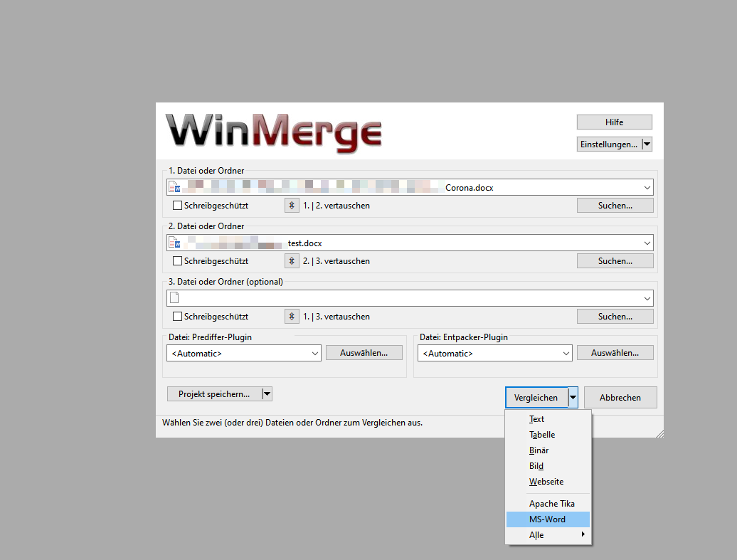Choose Apache Tika from compare menu
Screen dimensions: 737x560
click(548, 504)
